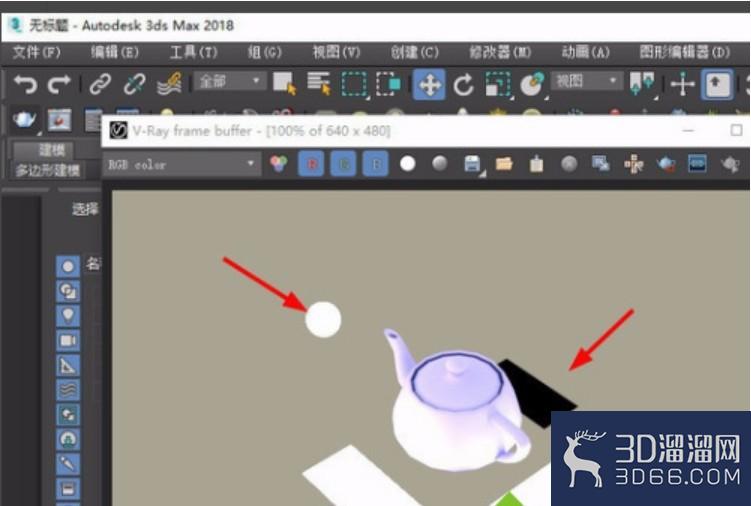Open the 视图 reference coordinate dropdown
This screenshot has height=506, width=751.
[587, 81]
